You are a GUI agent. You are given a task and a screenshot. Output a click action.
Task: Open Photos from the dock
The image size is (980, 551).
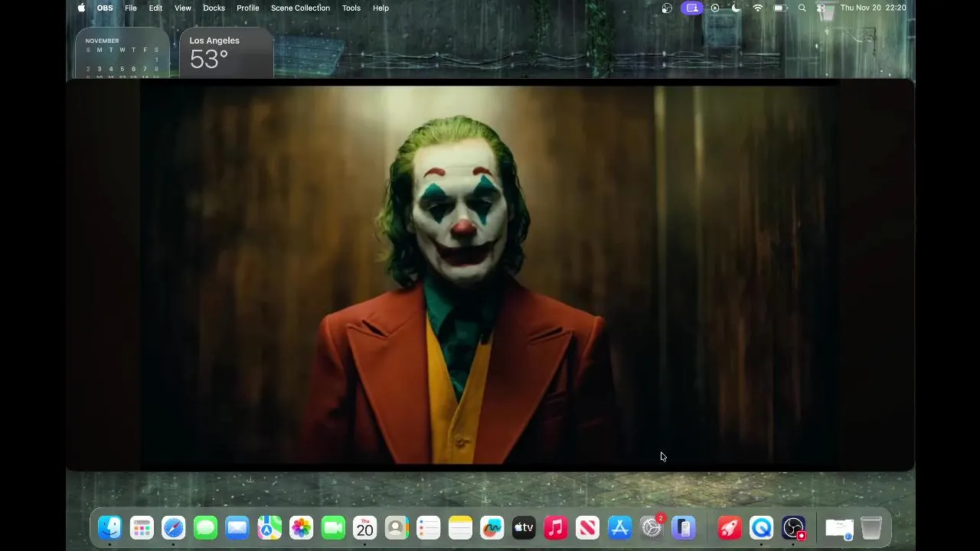pyautogui.click(x=302, y=527)
